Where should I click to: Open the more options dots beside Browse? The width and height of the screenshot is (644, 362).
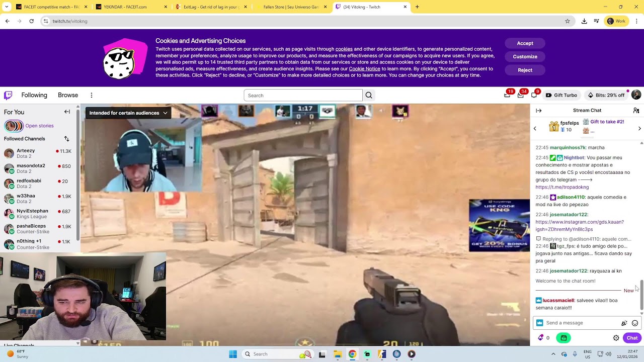click(x=91, y=95)
